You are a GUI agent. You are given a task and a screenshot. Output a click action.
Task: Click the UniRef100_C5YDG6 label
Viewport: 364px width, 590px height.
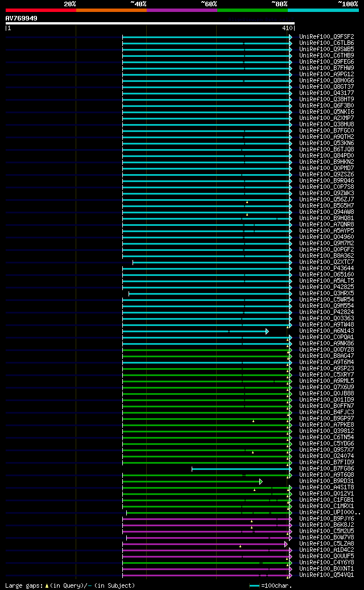tap(326, 444)
